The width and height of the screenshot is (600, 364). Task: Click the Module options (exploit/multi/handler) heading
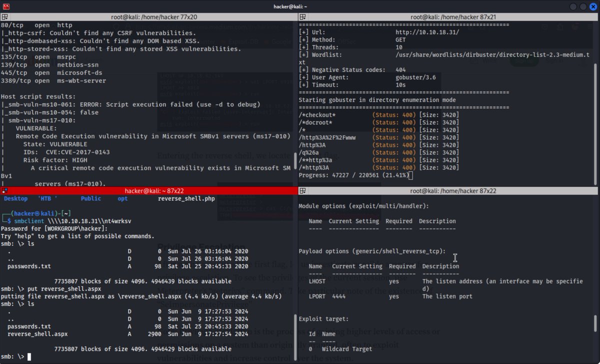point(363,206)
